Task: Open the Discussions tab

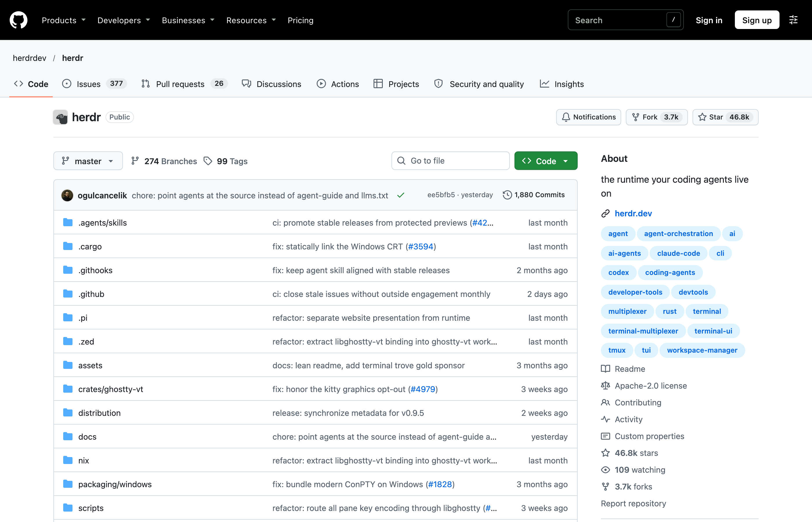Action: tap(271, 84)
